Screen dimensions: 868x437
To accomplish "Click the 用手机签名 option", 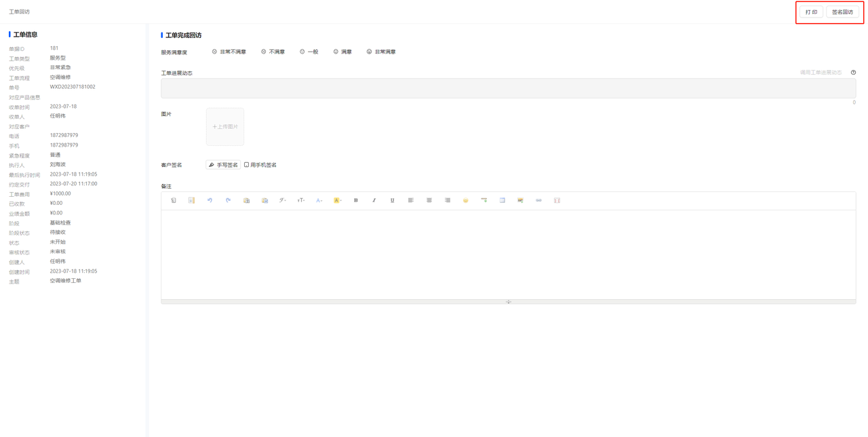I will point(260,165).
